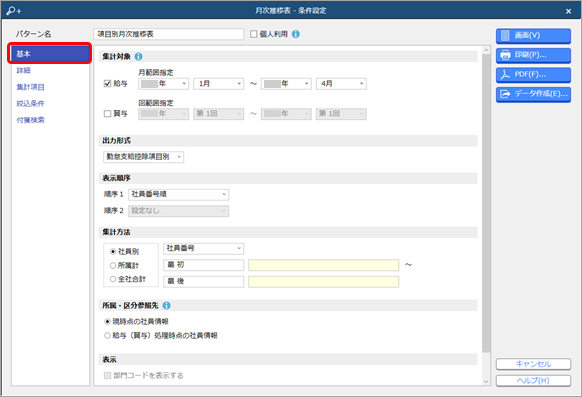Click the 画面(V) button
The image size is (582, 397).
pyautogui.click(x=533, y=36)
